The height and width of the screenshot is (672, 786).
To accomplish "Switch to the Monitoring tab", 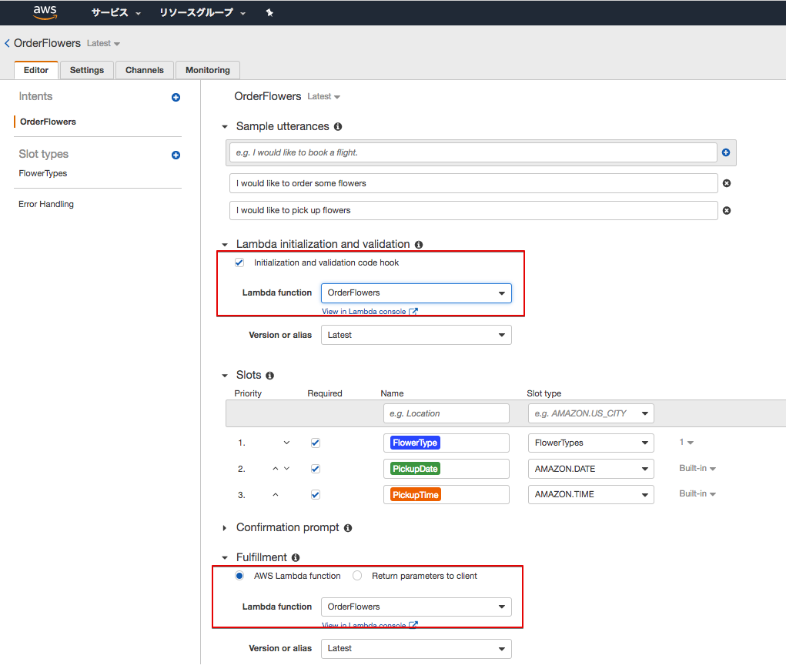I will (x=207, y=69).
